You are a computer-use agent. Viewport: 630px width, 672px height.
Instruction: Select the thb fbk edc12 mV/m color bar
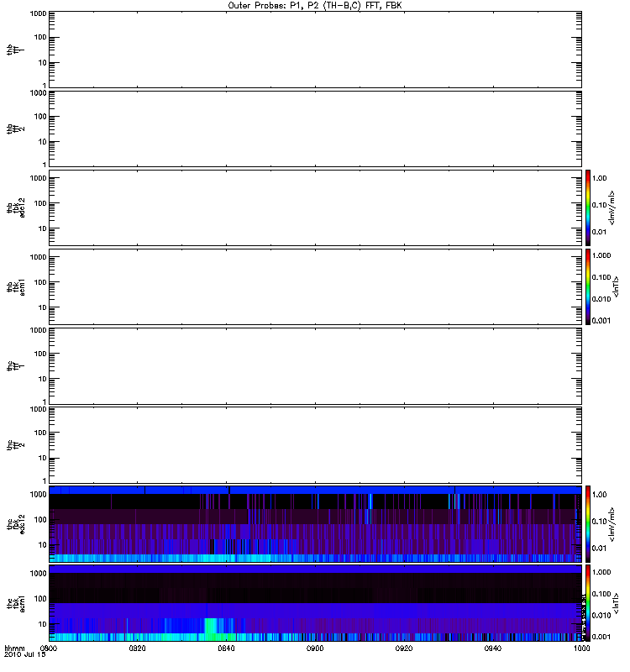tap(588, 207)
